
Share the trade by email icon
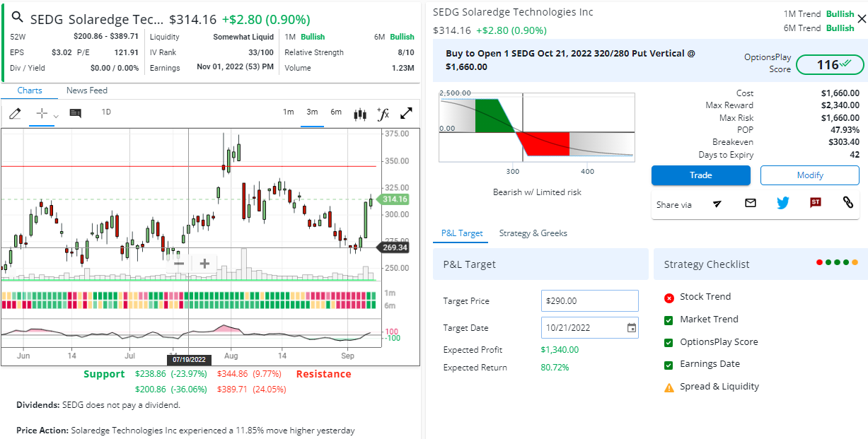click(x=751, y=203)
